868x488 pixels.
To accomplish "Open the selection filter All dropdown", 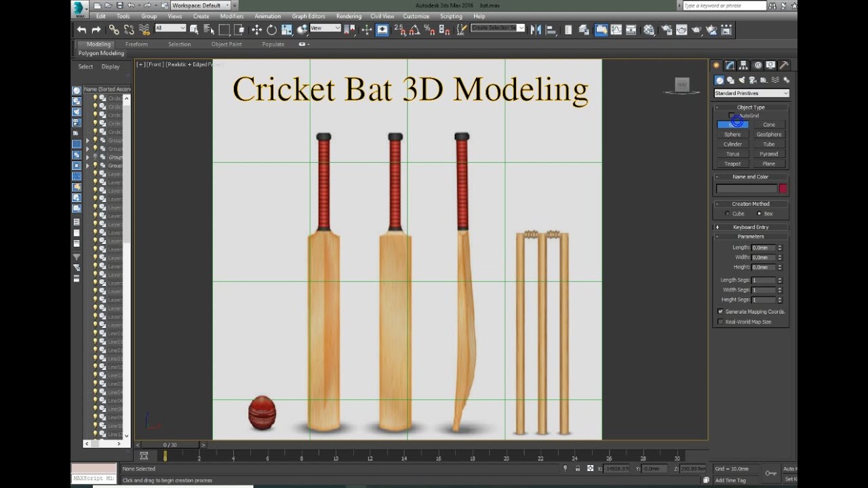I will (170, 28).
